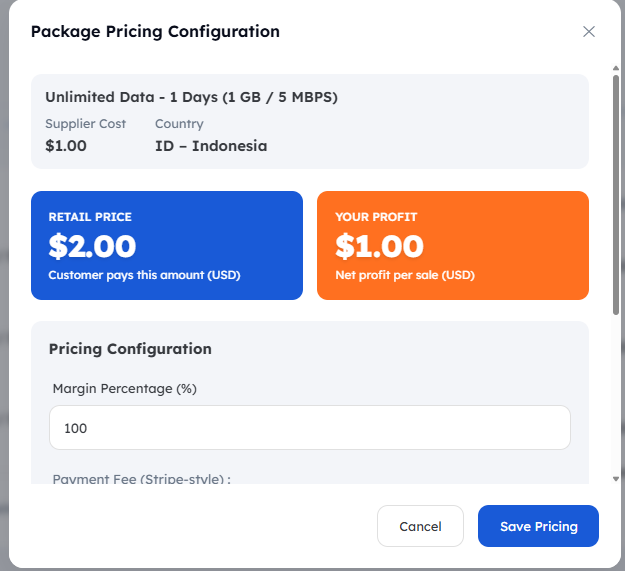Close the Package Pricing Configuration dialog
Screen dimensions: 625x571
(589, 31)
